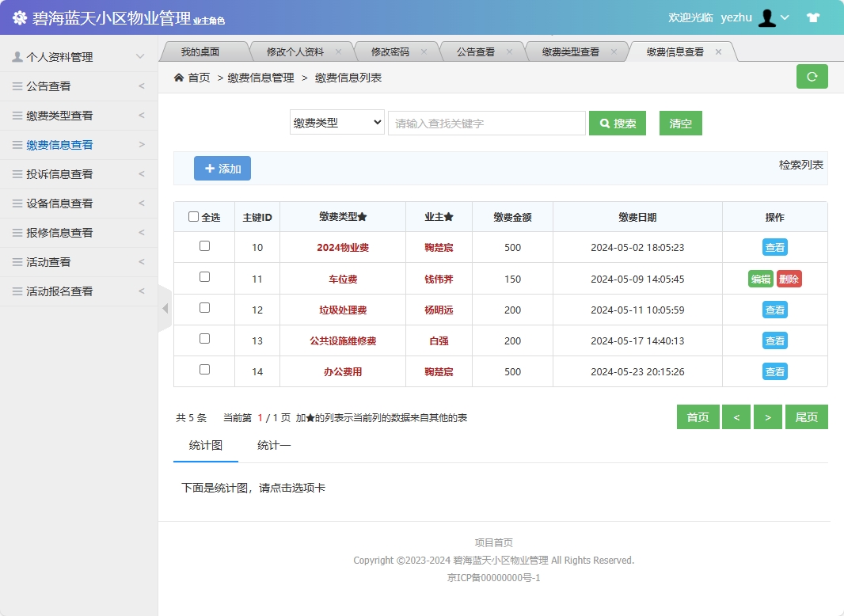Click the flower logo beside 碧海蓝天小区物业管理
Image resolution: width=844 pixels, height=616 pixels.
pos(19,16)
